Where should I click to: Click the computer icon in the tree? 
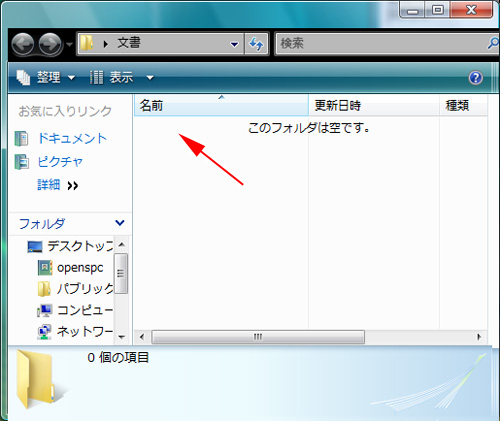click(44, 310)
